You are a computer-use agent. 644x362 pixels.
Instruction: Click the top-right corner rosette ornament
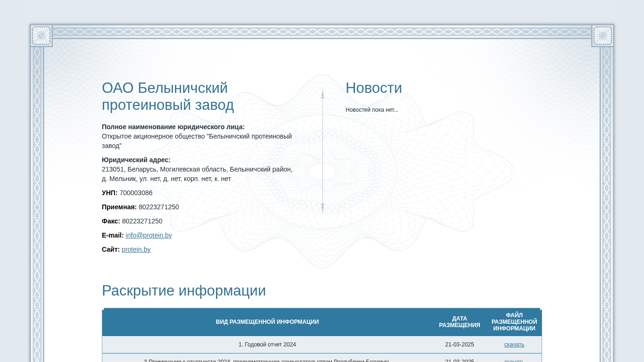click(603, 36)
